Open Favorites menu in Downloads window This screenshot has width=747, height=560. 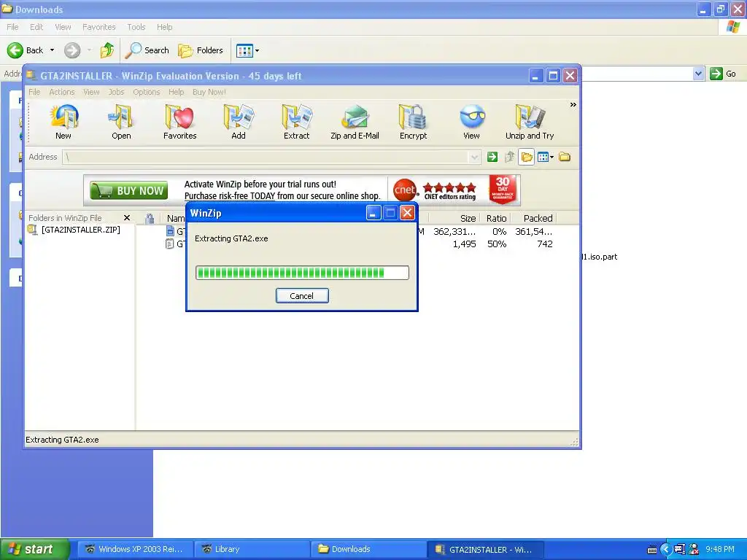[99, 27]
